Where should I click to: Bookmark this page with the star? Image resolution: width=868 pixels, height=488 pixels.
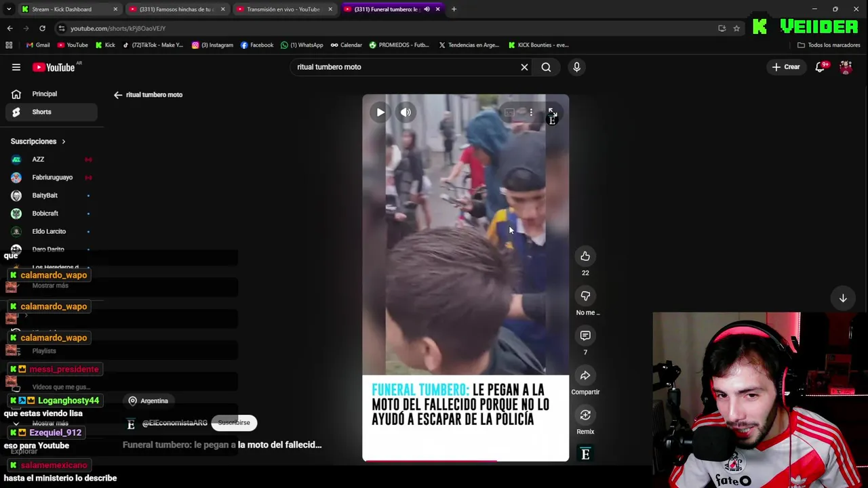(x=736, y=28)
